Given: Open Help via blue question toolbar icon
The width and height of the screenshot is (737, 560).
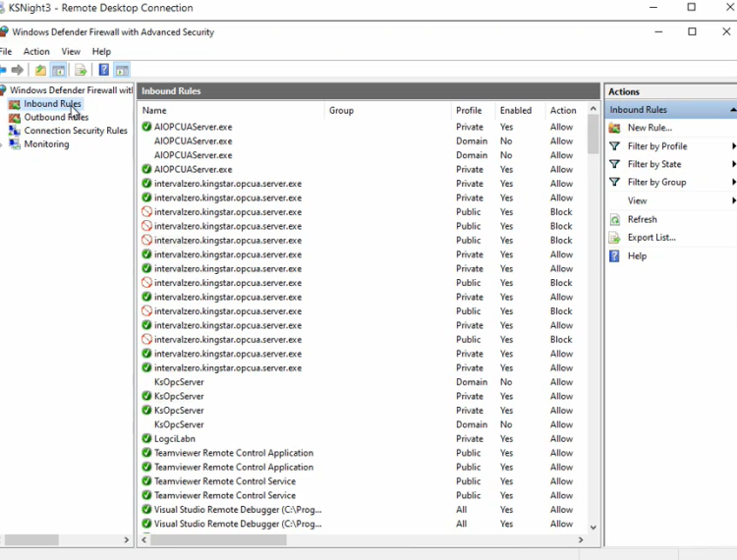Looking at the screenshot, I should (x=103, y=71).
